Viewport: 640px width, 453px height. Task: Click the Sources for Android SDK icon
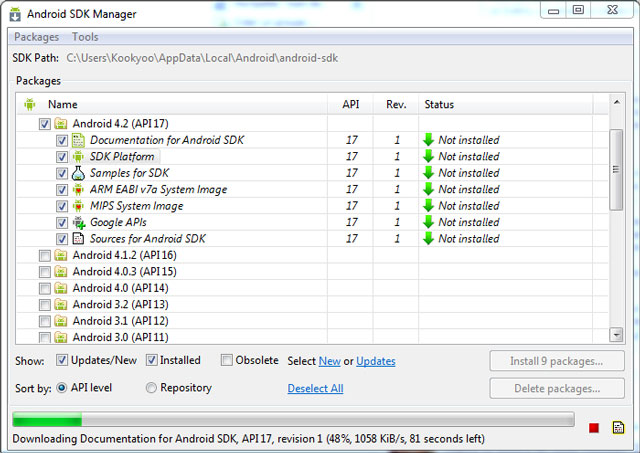[78, 239]
